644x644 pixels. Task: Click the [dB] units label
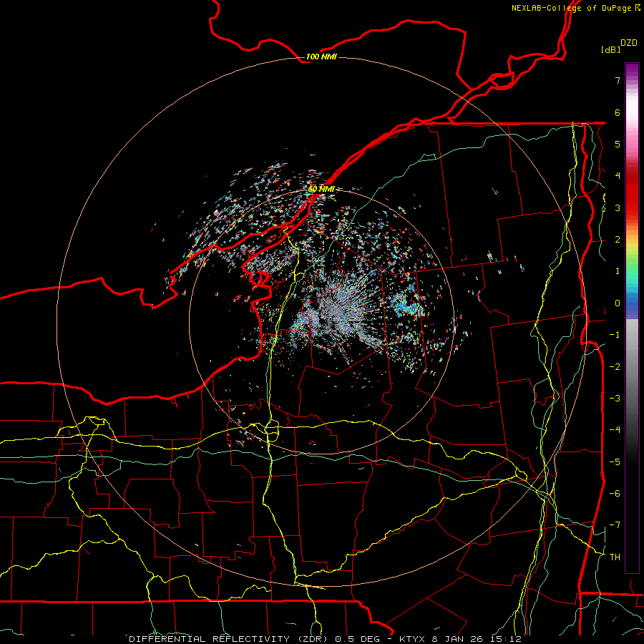[x=611, y=49]
